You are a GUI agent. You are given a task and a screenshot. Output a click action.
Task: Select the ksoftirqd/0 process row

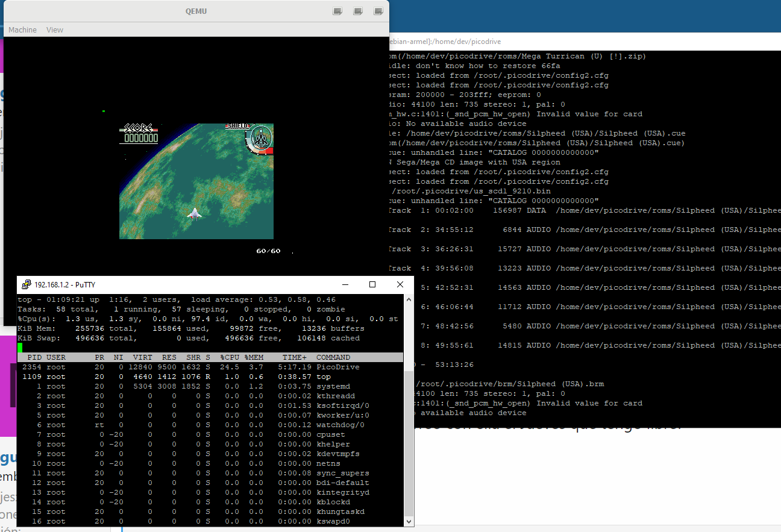(x=210, y=405)
